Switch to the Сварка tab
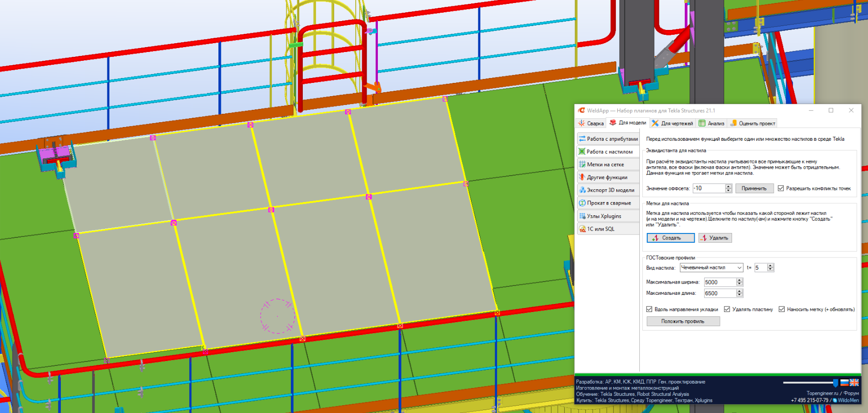 click(591, 123)
